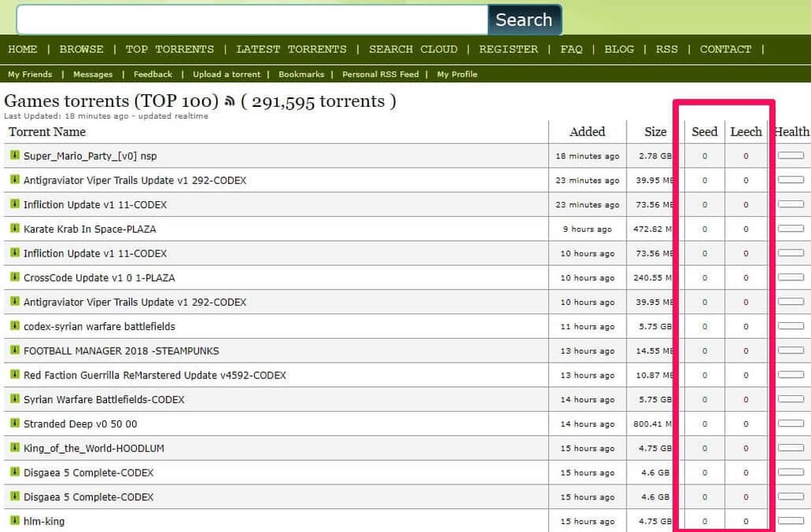Click download icon for King_of_the_World-HOODLUM

coord(15,447)
